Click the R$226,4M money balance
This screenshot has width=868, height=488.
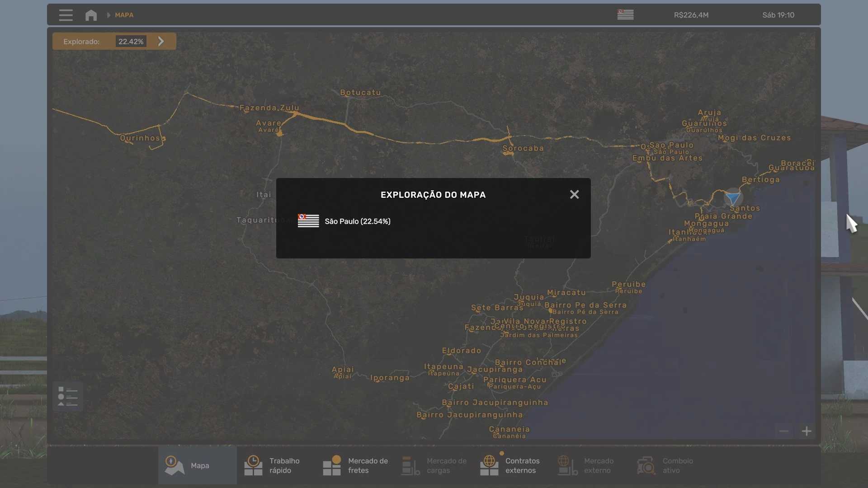tap(691, 15)
